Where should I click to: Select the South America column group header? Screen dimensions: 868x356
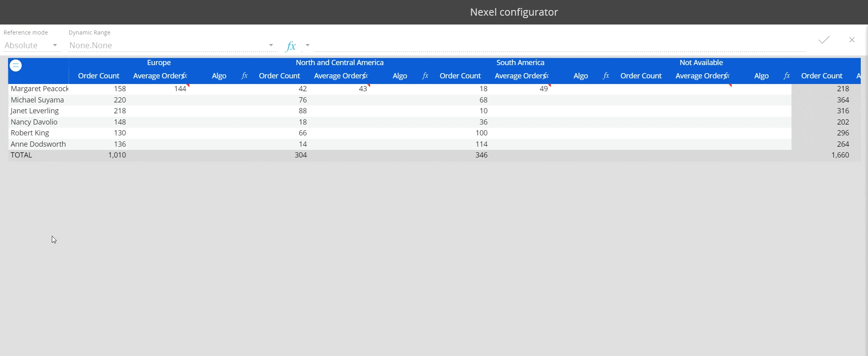pos(520,63)
